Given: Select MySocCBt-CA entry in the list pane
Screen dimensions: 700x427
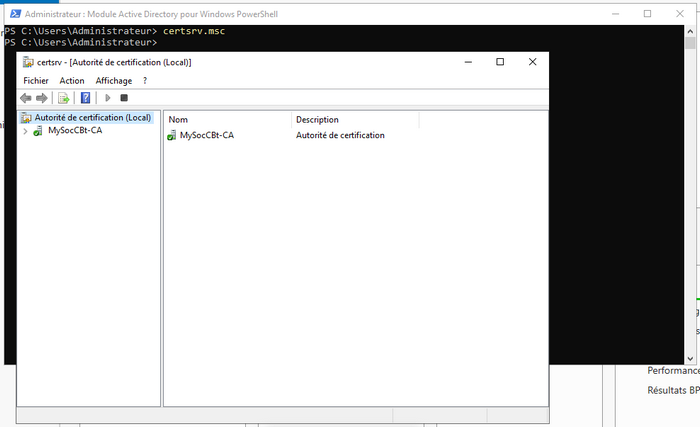Looking at the screenshot, I should pos(207,135).
